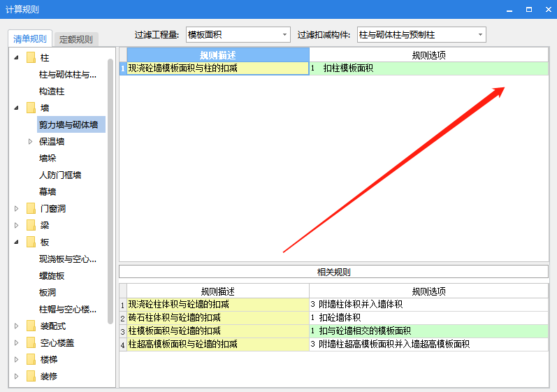Click related rule 砖石柱体积与砼墙的扣减

tap(218, 317)
